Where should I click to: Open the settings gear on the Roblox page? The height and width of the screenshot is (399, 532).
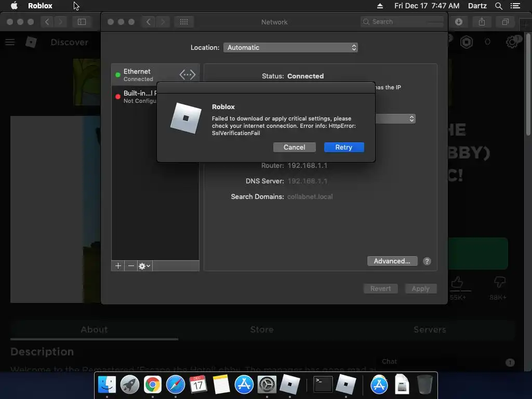click(512, 42)
